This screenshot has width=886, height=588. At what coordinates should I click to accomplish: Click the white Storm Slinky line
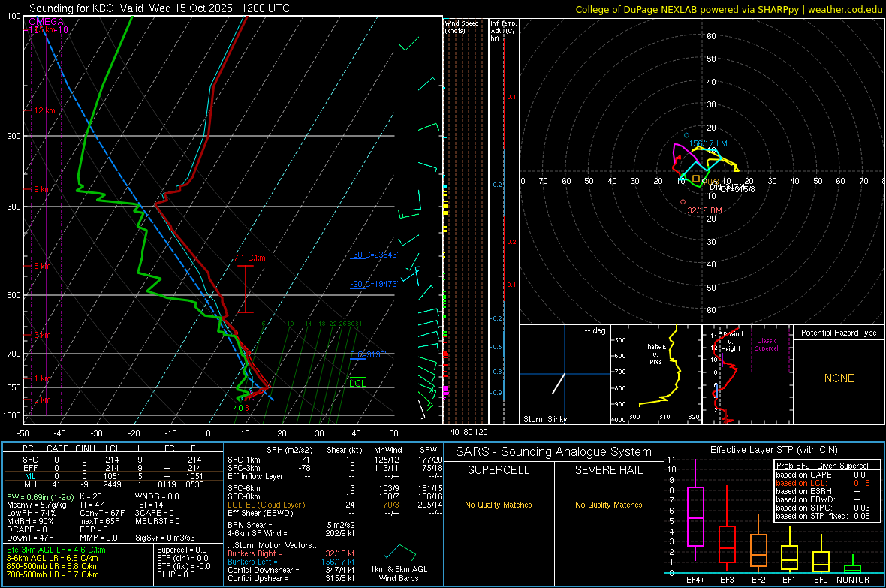pos(559,384)
